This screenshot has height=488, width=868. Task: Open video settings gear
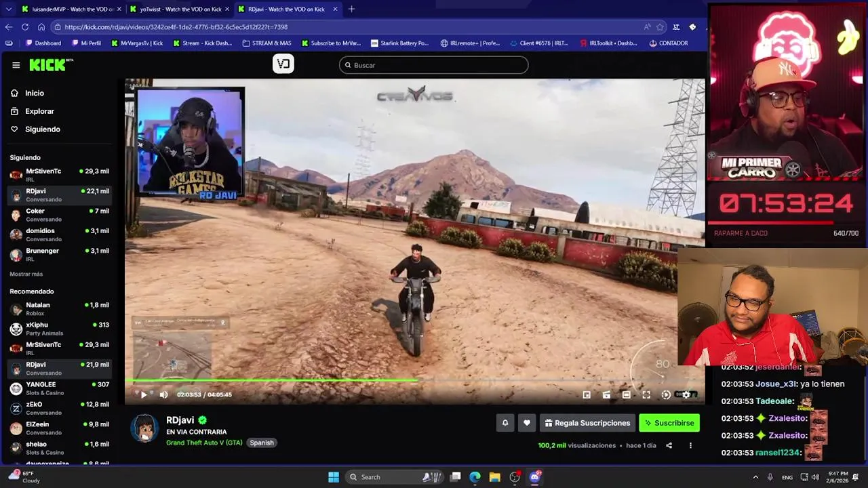(686, 394)
